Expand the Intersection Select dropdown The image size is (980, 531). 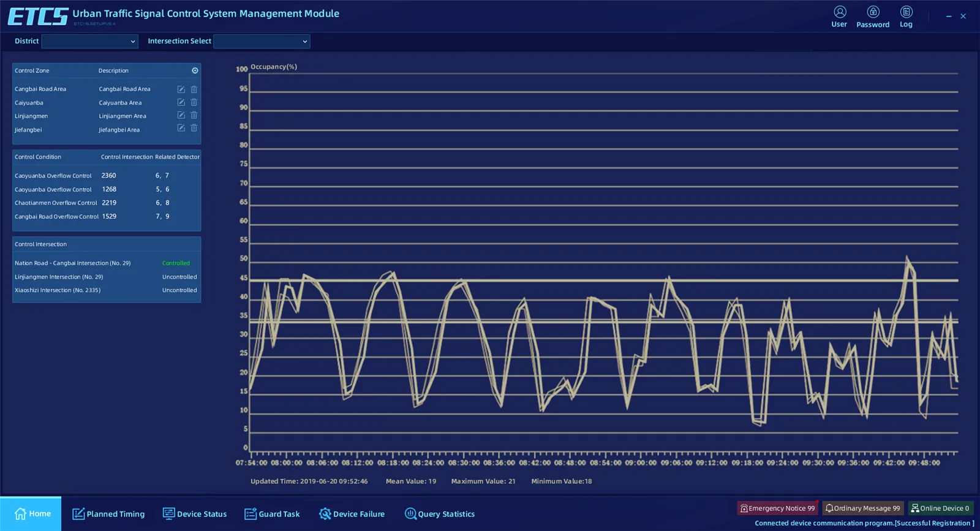(262, 41)
